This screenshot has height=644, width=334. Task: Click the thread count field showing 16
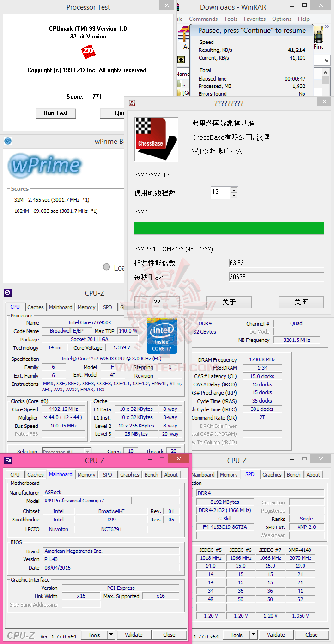(221, 192)
